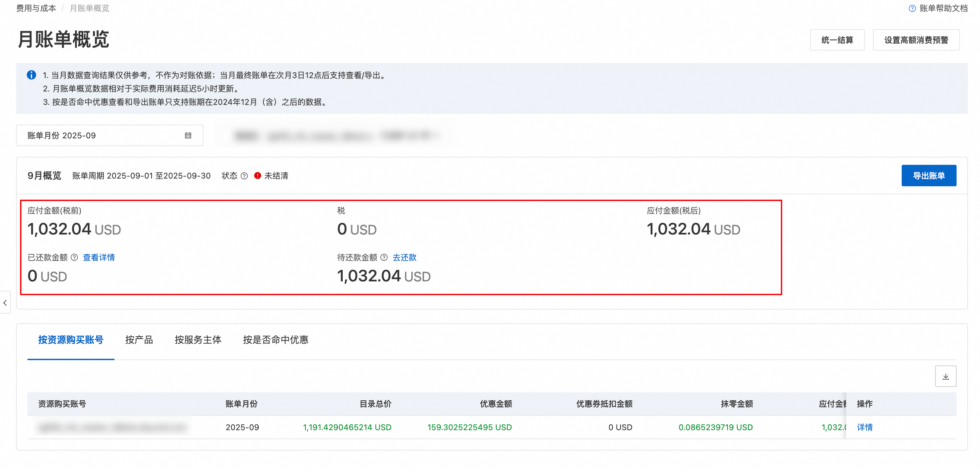Switch to the 按服务主体 tab
980x469 pixels.
[198, 340]
